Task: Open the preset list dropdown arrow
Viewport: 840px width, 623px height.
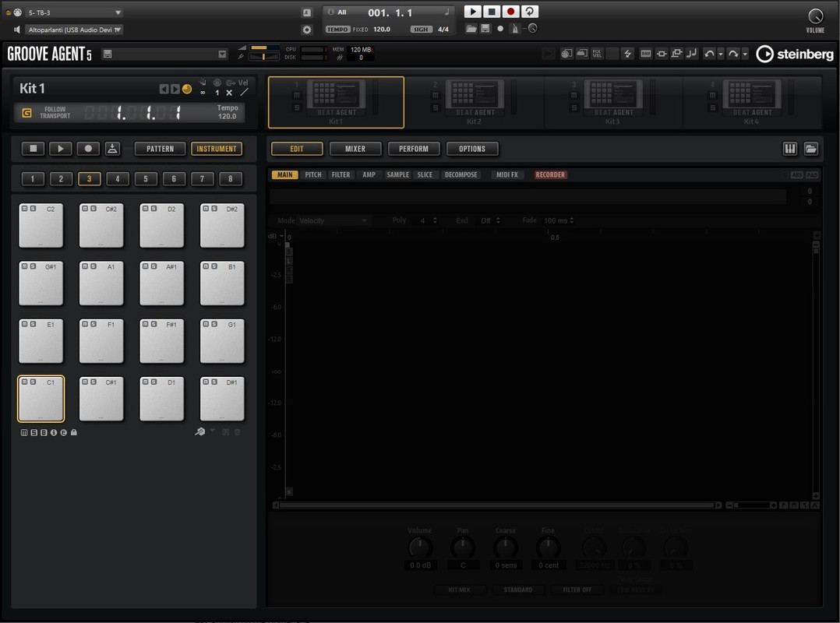Action: point(222,54)
